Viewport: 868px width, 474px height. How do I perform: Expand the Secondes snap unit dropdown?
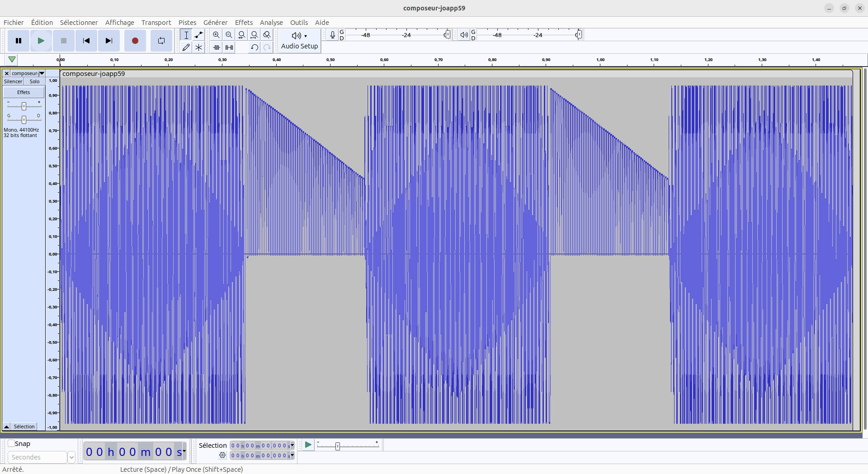71,457
